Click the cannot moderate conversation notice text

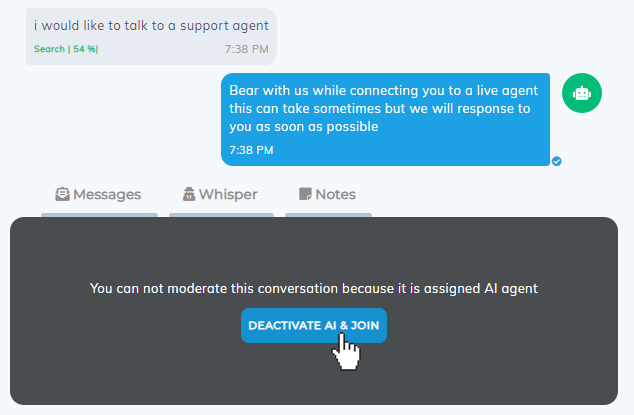(314, 288)
